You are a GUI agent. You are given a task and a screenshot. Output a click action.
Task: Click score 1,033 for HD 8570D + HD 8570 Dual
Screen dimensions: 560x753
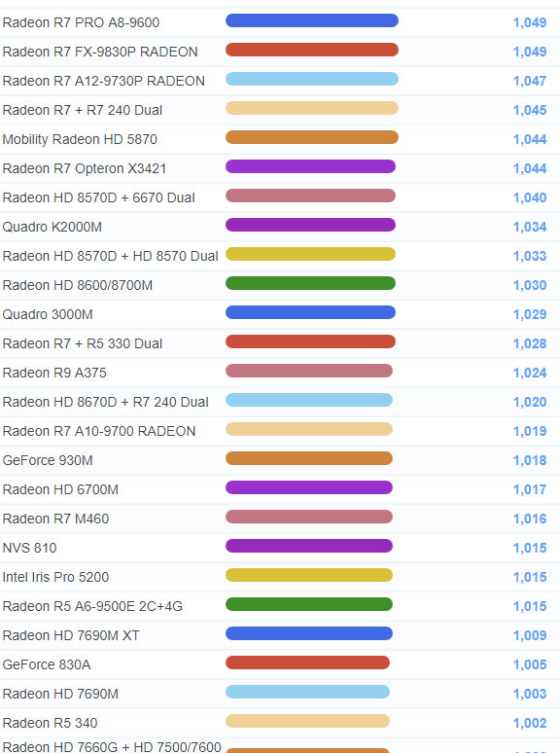coord(530,256)
